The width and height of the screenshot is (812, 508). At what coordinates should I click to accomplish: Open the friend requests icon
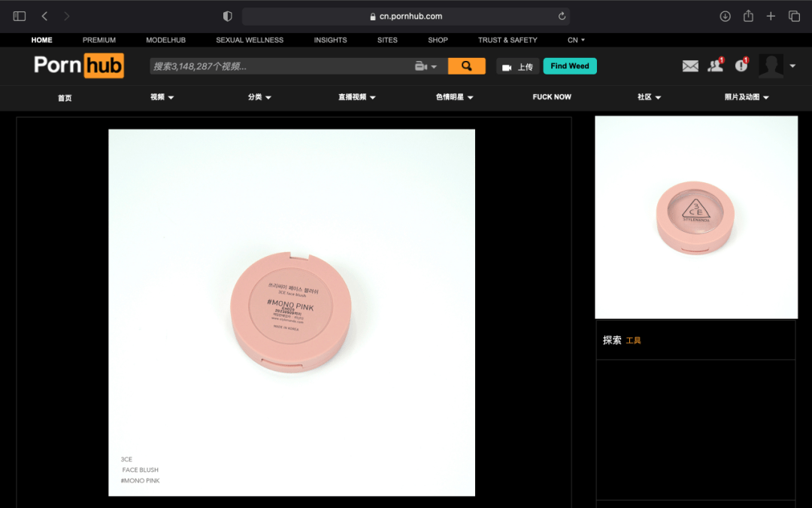pos(716,65)
